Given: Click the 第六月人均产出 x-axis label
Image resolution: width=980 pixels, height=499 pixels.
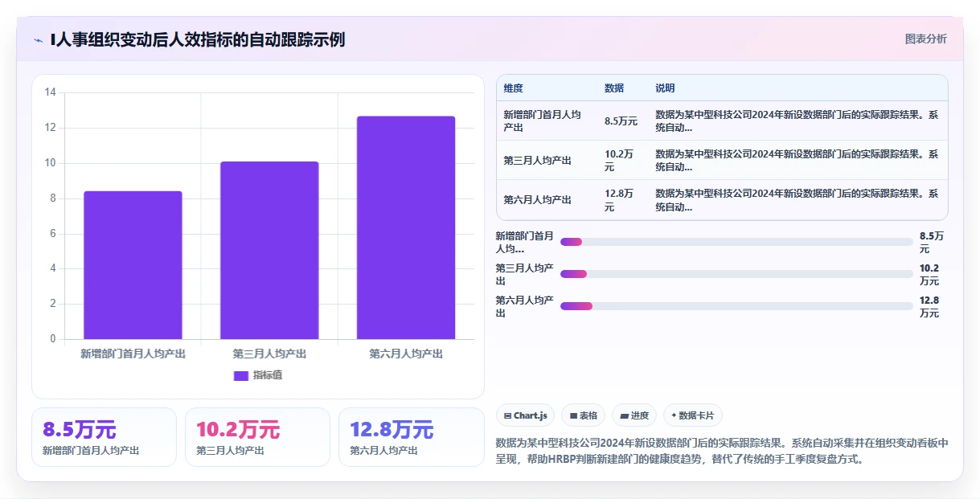Looking at the screenshot, I should click(406, 354).
